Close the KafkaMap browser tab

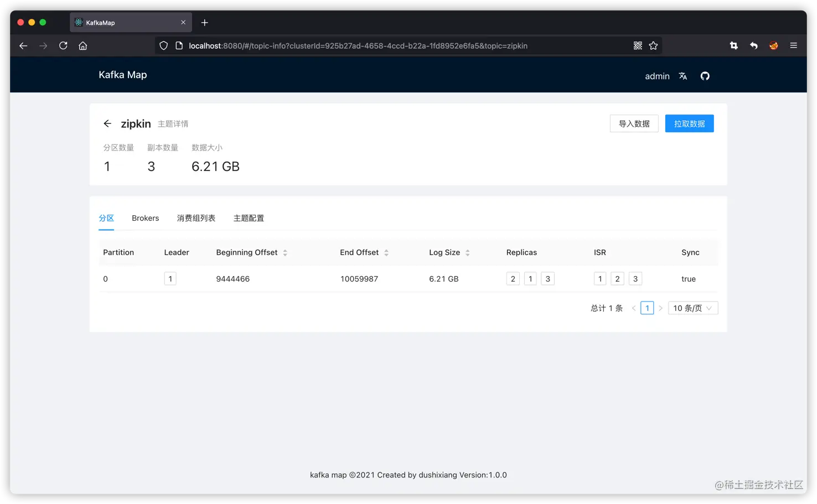click(x=183, y=23)
